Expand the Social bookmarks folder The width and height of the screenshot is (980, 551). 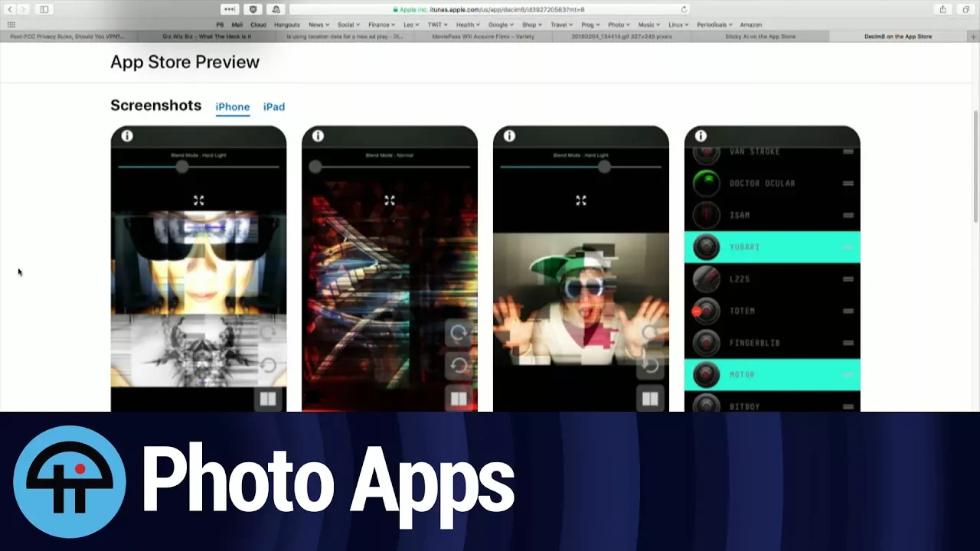(348, 24)
